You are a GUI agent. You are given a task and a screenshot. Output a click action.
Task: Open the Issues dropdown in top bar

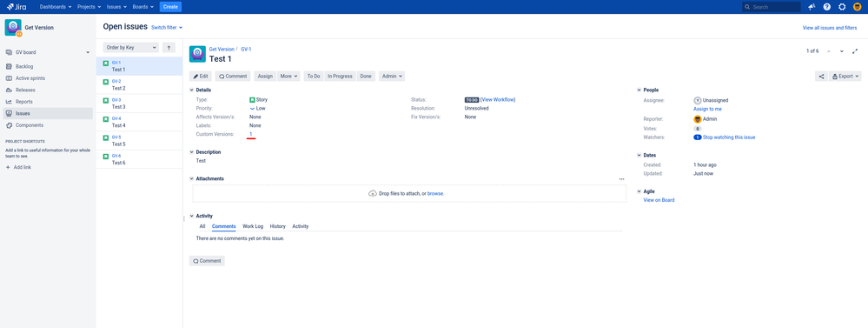coord(116,7)
